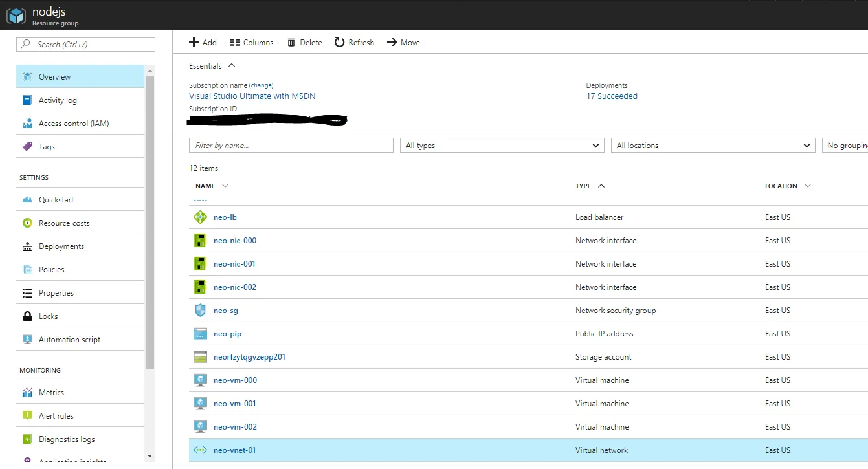Delete the resource group via Delete button
The width and height of the screenshot is (868, 469).
tap(304, 43)
